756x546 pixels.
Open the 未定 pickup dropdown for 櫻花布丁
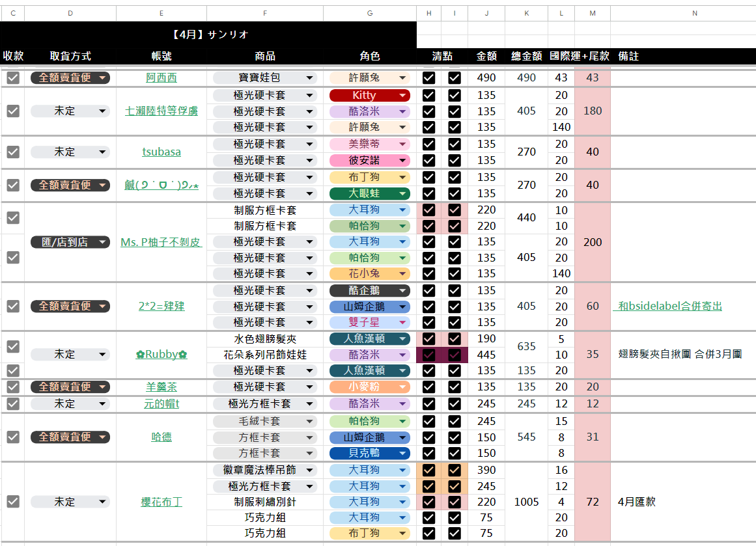70,502
